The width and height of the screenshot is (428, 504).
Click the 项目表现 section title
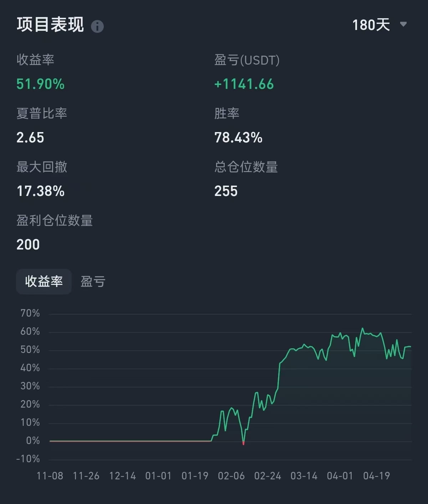tap(50, 25)
